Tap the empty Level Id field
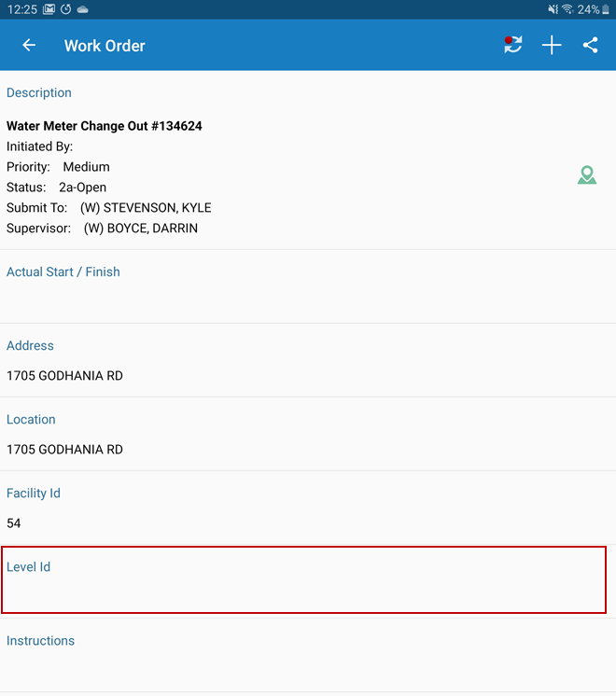 (x=303, y=592)
